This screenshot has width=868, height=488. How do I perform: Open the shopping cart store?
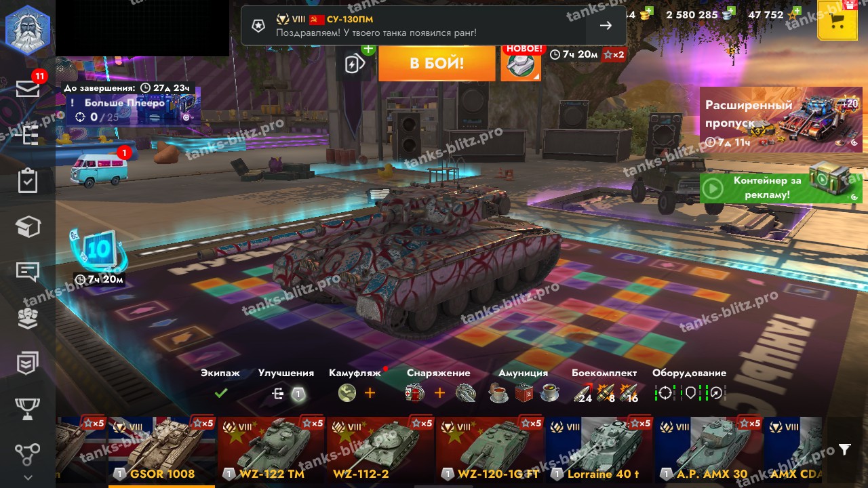tap(837, 20)
